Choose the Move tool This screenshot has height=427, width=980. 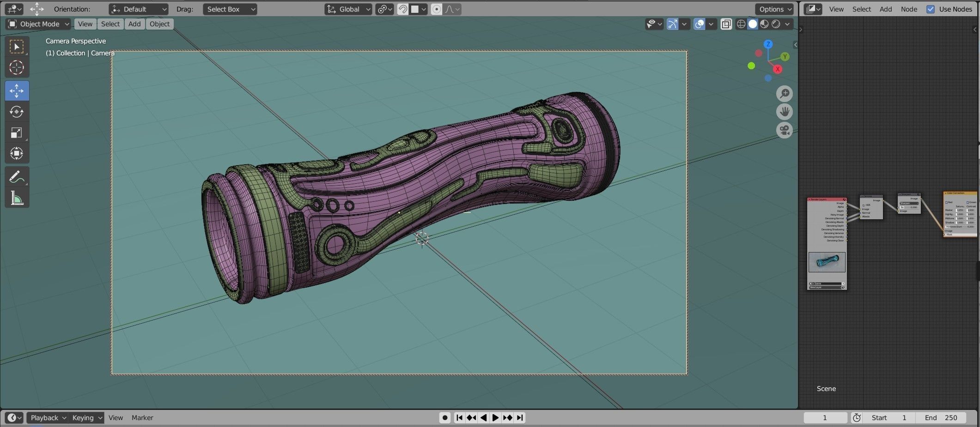[17, 90]
